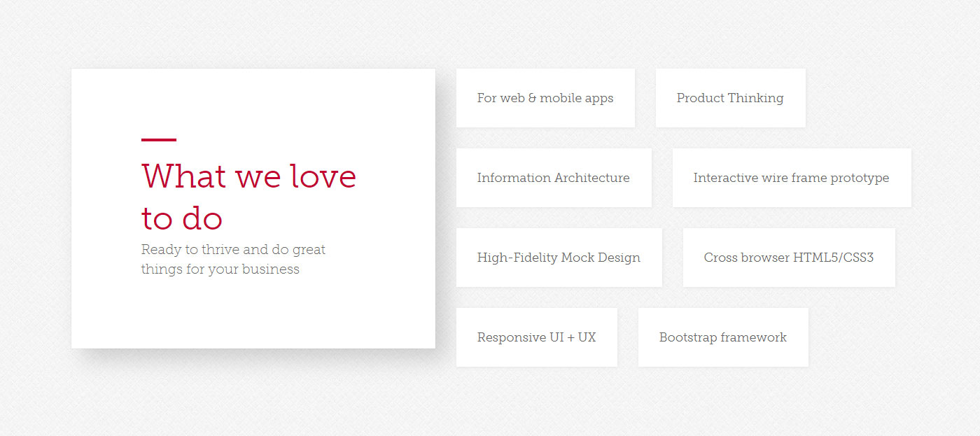This screenshot has height=436, width=980.
Task: Click the "things for your business" text line
Action: coord(220,269)
